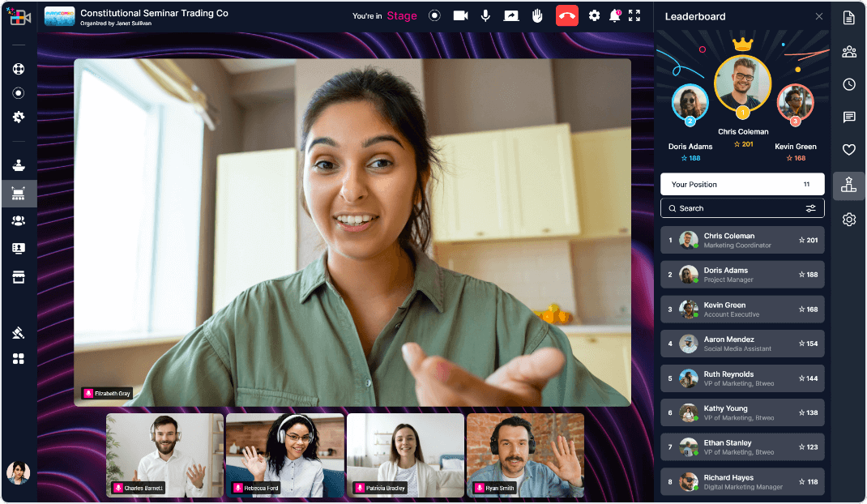Enter fullscreen mode
The height and width of the screenshot is (504, 867).
(634, 15)
